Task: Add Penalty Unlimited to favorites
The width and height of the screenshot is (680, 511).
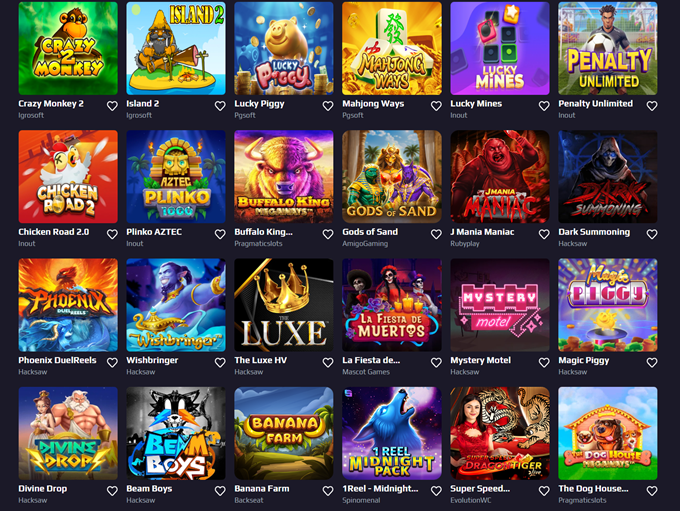Action: [x=652, y=106]
